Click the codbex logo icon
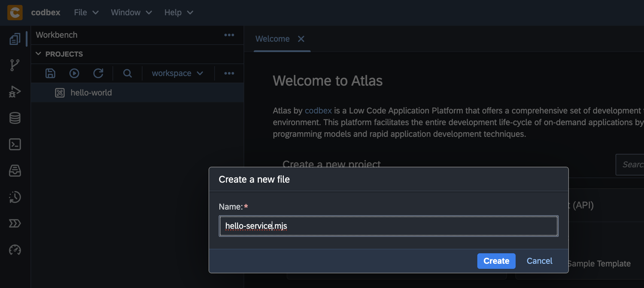The image size is (644, 288). tap(15, 13)
